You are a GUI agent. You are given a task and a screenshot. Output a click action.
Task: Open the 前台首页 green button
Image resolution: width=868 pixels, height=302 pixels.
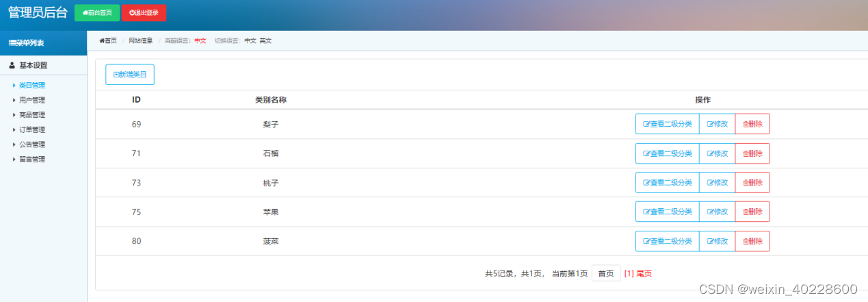(96, 13)
